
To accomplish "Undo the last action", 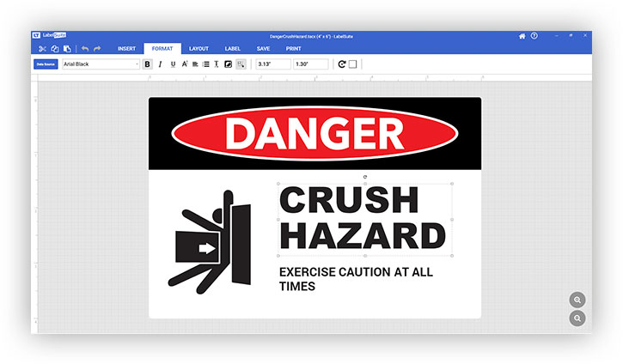I will coord(85,49).
